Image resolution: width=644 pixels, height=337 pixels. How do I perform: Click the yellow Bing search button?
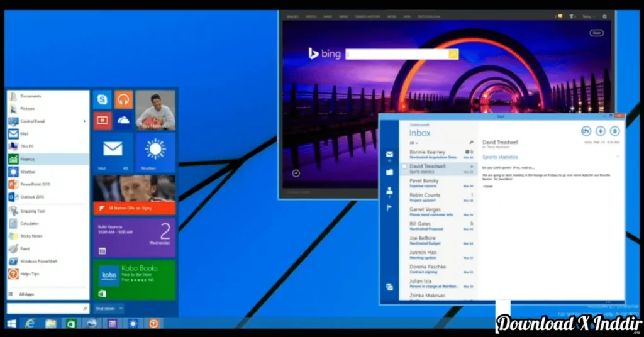point(453,54)
